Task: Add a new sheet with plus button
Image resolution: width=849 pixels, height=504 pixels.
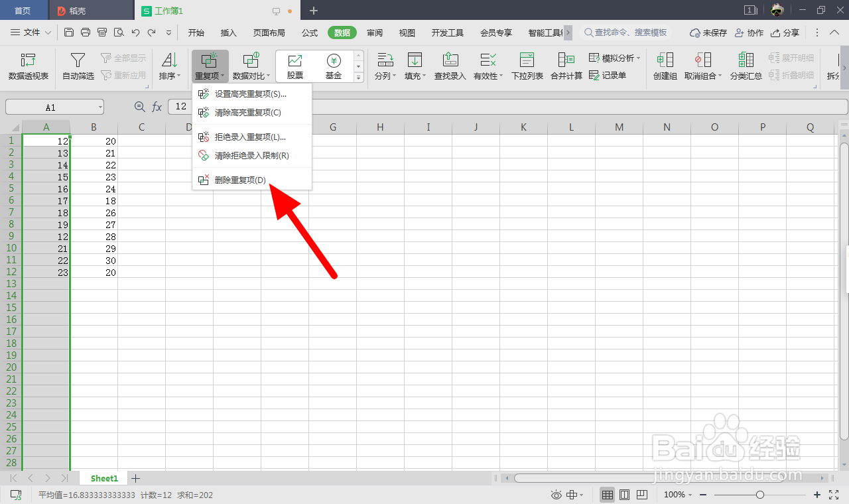Action: point(135,478)
